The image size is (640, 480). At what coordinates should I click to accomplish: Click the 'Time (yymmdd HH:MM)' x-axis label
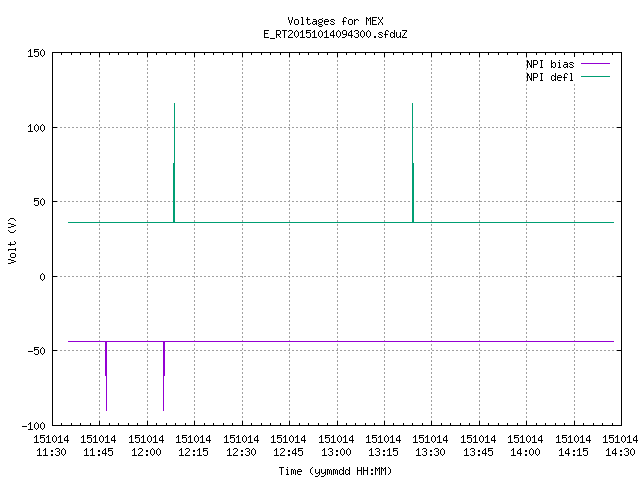(335, 471)
